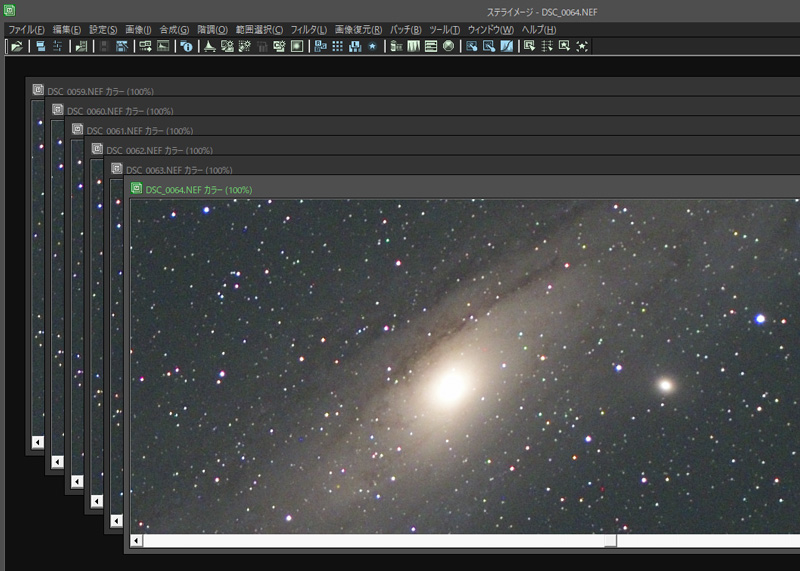This screenshot has width=800, height=571.
Task: Open the 合成(G) menu
Action: point(174,30)
